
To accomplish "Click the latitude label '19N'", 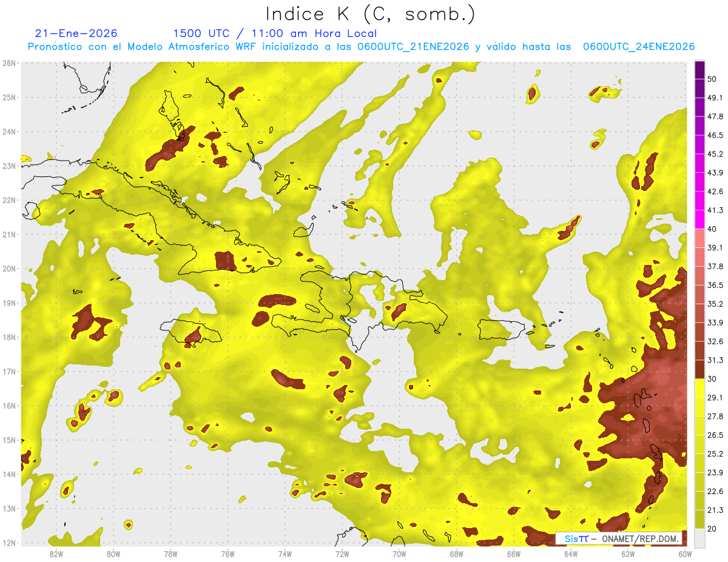I will [x=9, y=303].
